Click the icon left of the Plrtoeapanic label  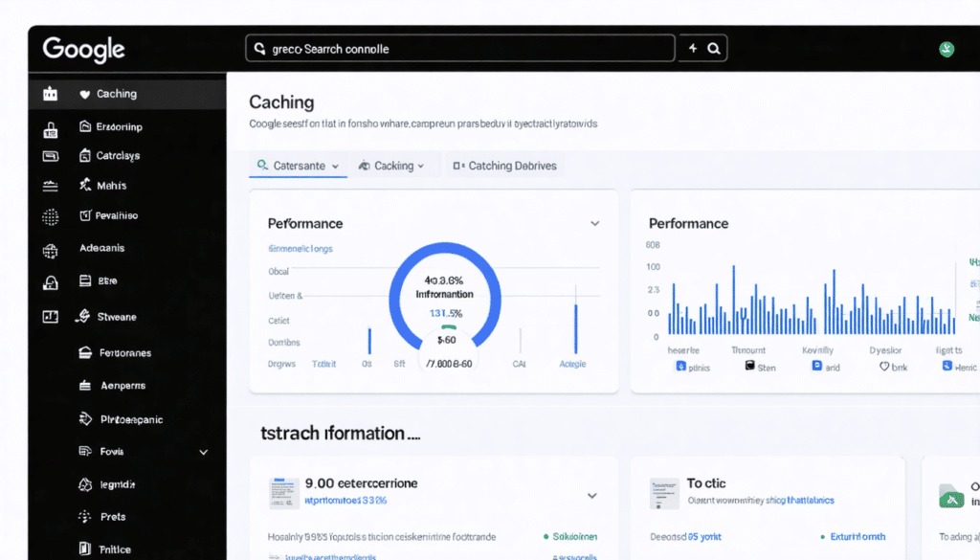[85, 418]
